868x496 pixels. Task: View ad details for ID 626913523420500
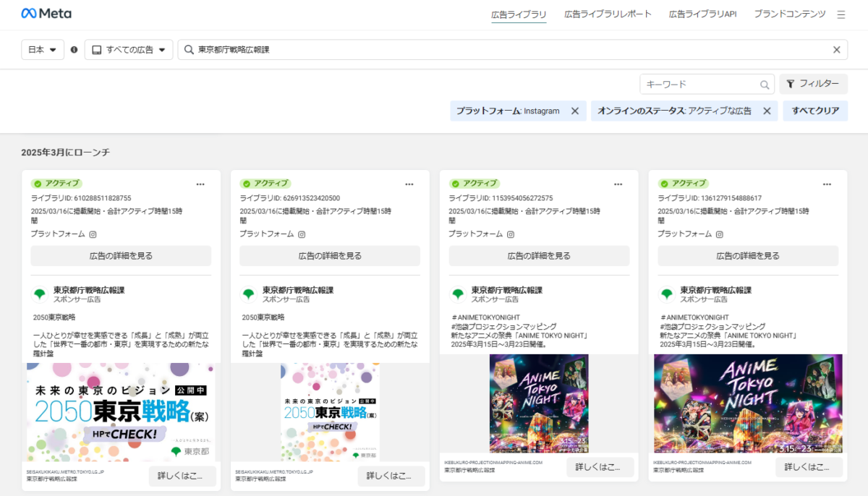click(x=330, y=256)
